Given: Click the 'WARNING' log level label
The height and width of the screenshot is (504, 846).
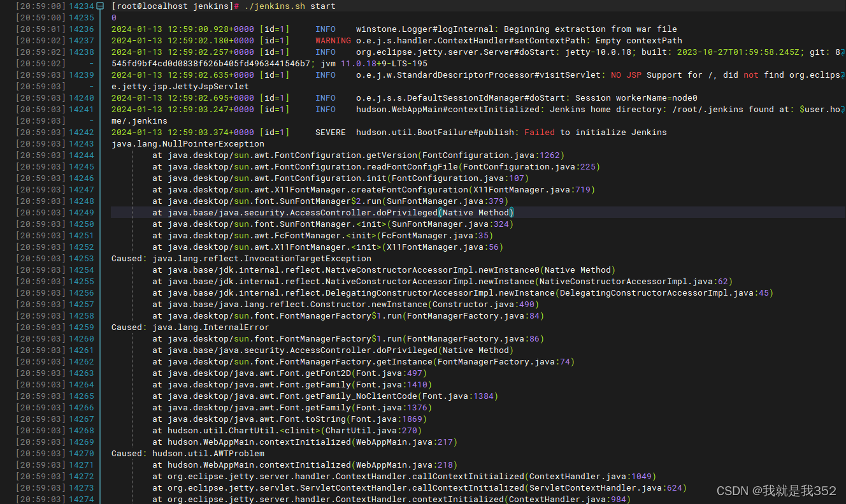Looking at the screenshot, I should [333, 40].
